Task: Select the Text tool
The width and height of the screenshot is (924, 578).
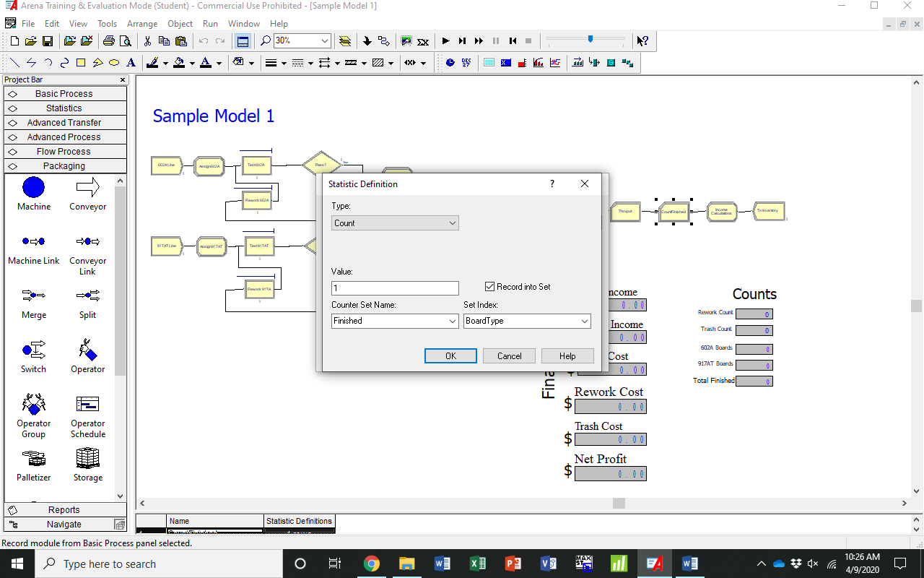Action: [131, 63]
